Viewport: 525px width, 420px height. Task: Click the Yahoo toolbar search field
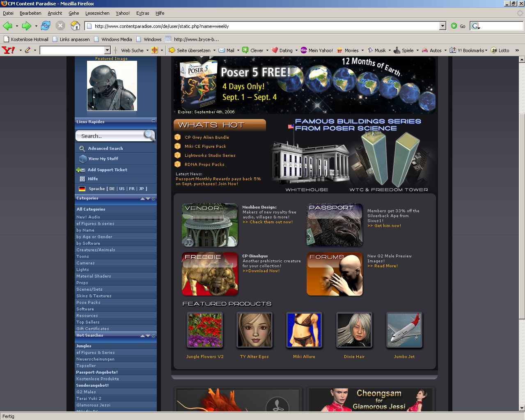pyautogui.click(x=72, y=50)
